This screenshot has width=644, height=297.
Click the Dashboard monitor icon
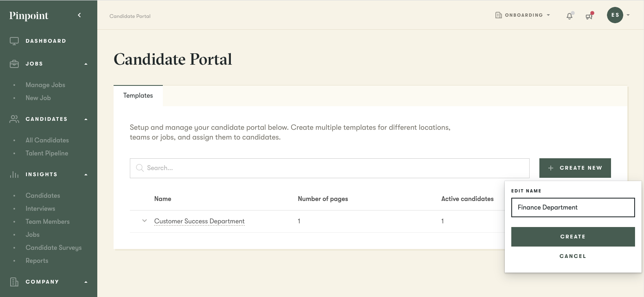[x=14, y=41]
